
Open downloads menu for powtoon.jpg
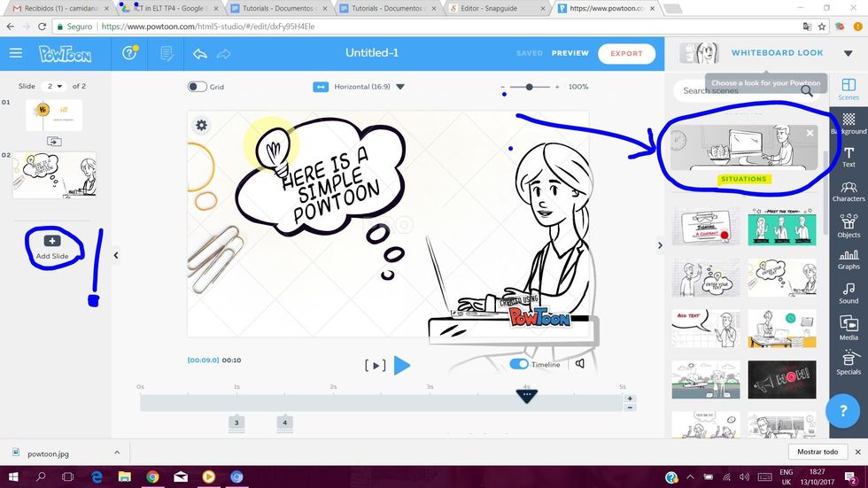[117, 453]
